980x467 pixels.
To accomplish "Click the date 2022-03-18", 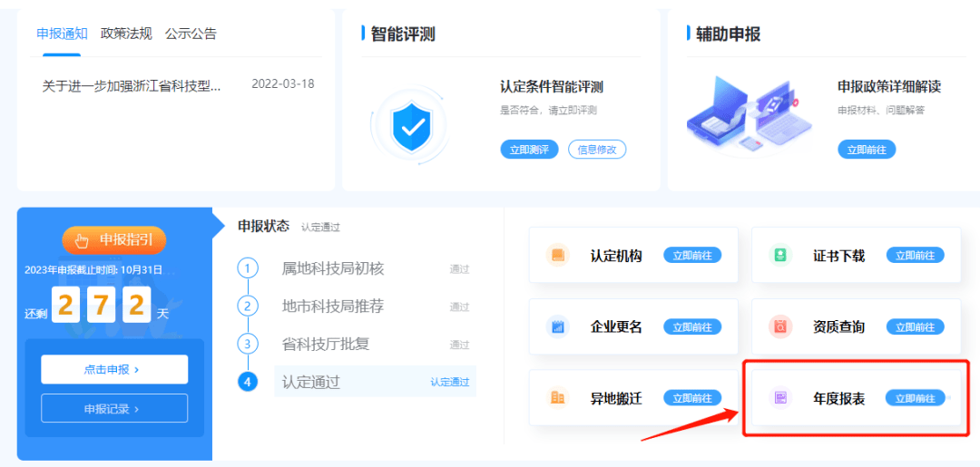I will click(x=283, y=84).
